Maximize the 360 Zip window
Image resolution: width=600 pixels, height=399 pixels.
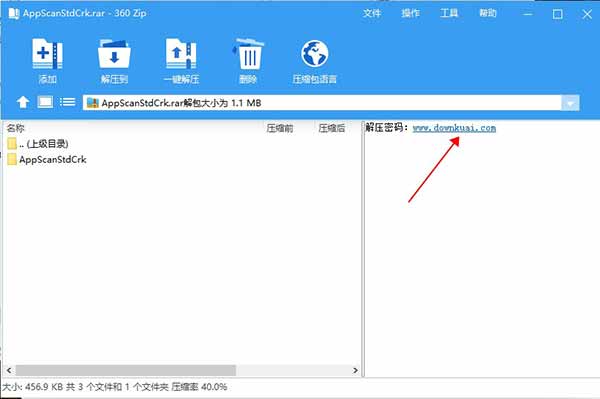(558, 14)
